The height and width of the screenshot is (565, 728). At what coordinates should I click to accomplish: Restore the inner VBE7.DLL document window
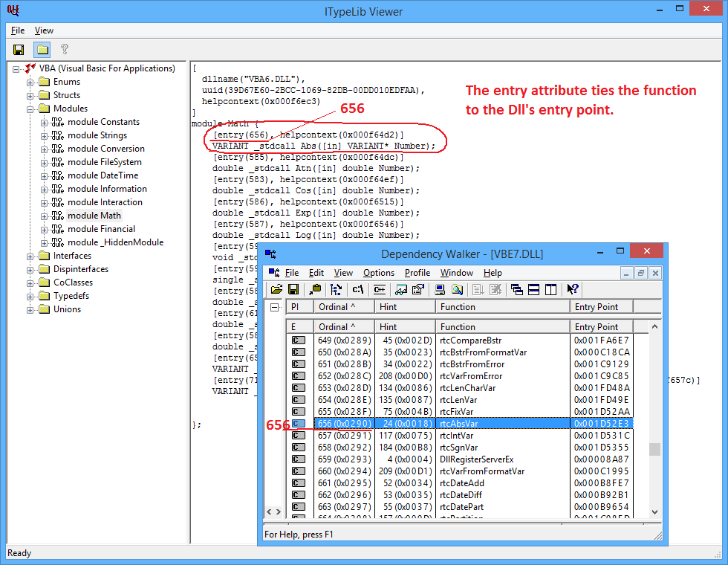coord(640,274)
